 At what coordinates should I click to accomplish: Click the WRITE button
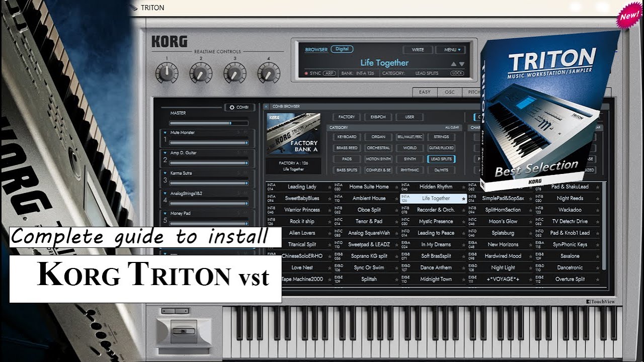point(418,50)
